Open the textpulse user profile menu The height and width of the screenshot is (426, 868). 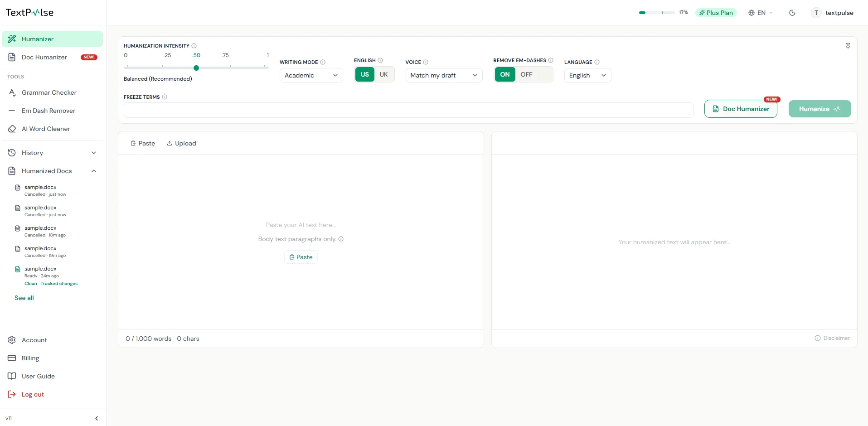[x=833, y=13]
